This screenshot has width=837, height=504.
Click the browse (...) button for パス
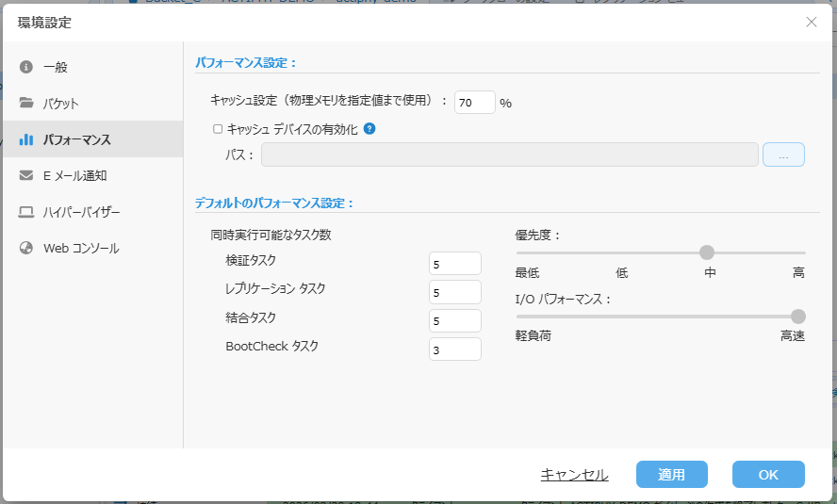(783, 154)
